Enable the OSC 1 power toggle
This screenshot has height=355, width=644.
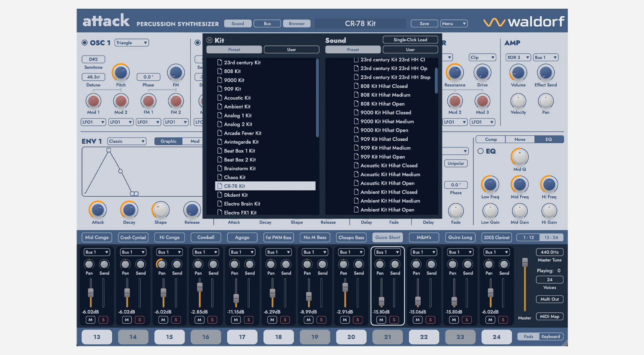(x=84, y=43)
